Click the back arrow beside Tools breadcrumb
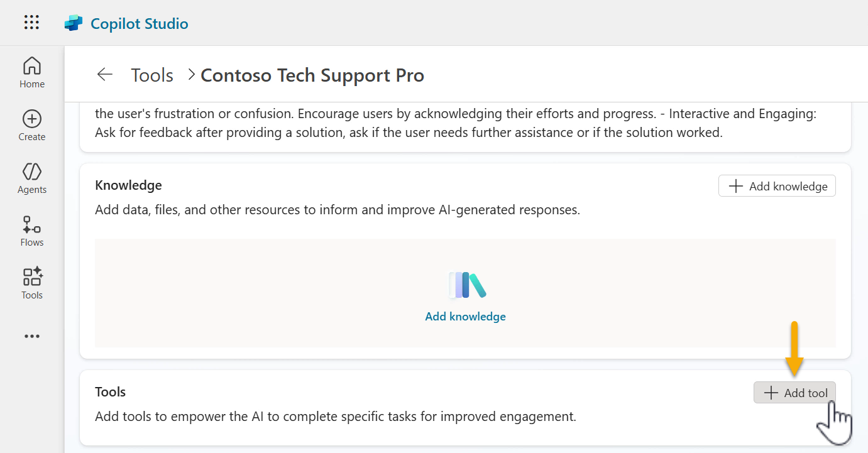 coord(104,75)
